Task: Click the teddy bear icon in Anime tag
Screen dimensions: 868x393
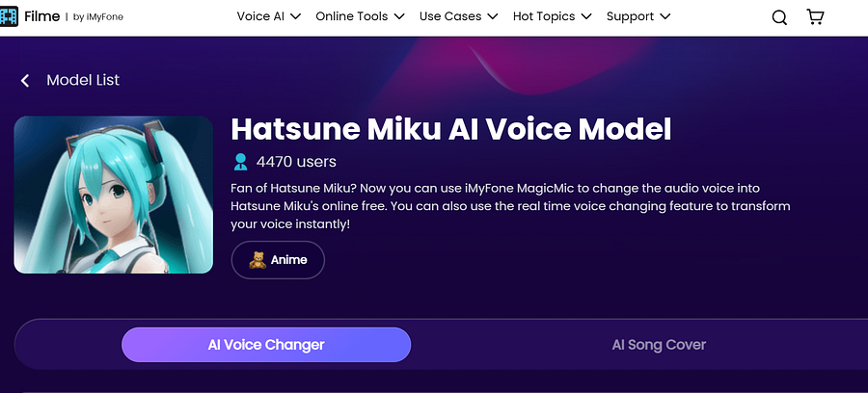Action: pyautogui.click(x=258, y=260)
